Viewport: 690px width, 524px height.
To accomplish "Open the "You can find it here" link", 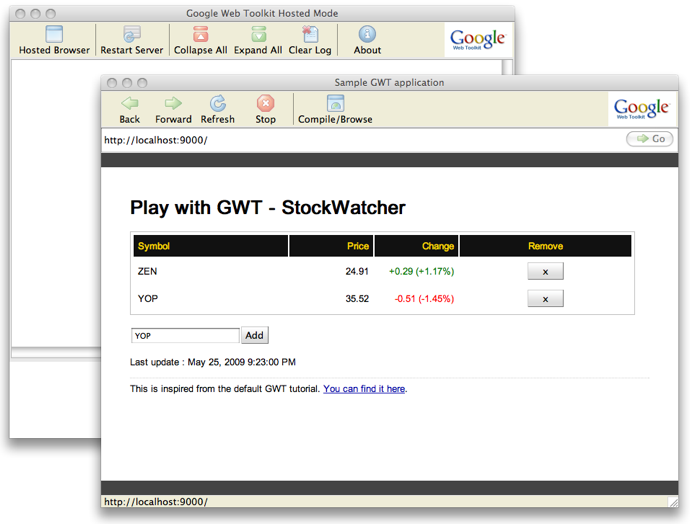I will coord(364,389).
